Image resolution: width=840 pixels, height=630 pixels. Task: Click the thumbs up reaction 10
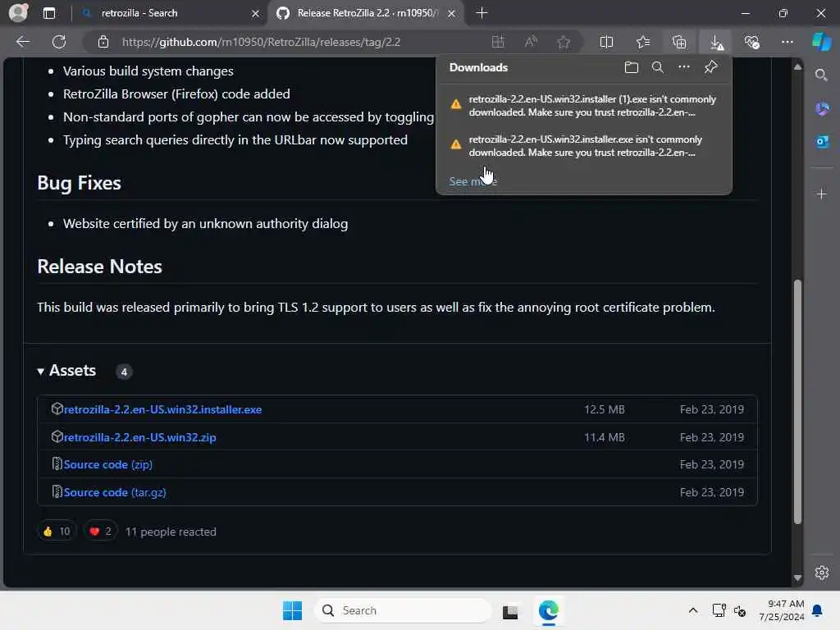click(x=57, y=532)
